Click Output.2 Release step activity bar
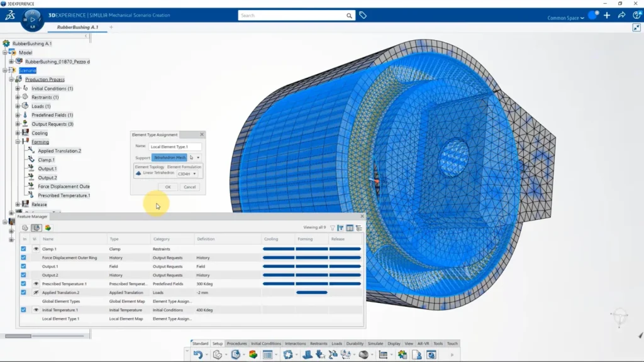 [345, 275]
